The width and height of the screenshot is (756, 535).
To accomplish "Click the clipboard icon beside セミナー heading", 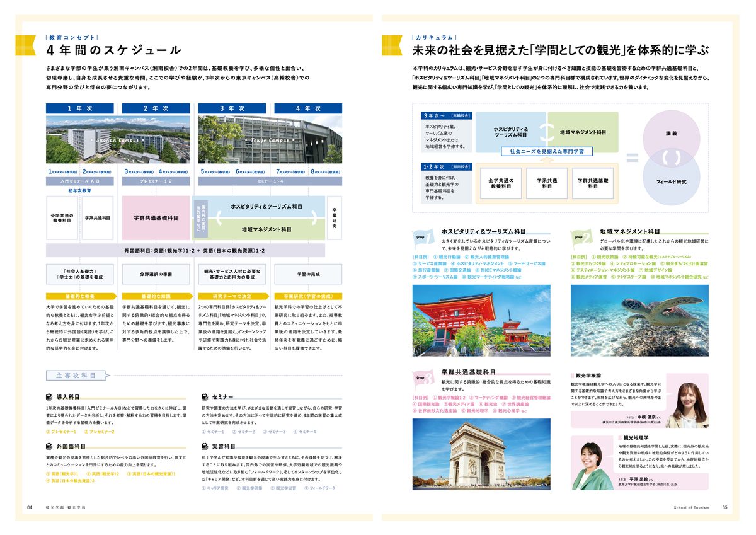I will (205, 397).
